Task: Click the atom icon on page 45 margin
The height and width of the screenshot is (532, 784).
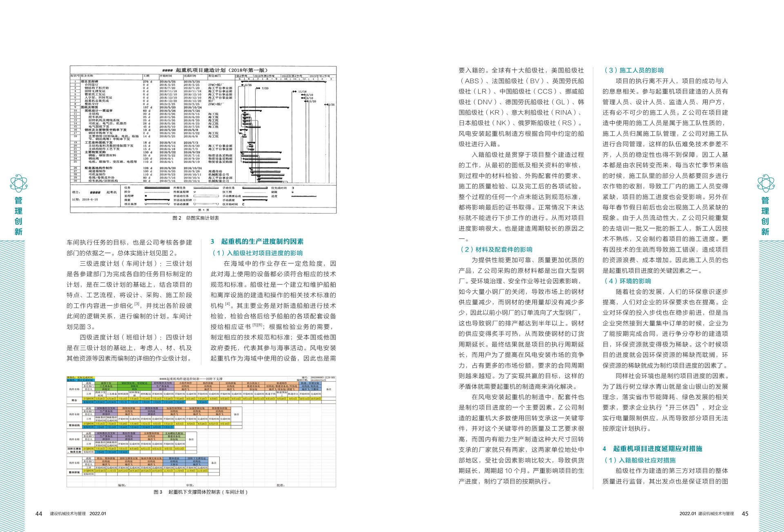Action: coord(766,183)
